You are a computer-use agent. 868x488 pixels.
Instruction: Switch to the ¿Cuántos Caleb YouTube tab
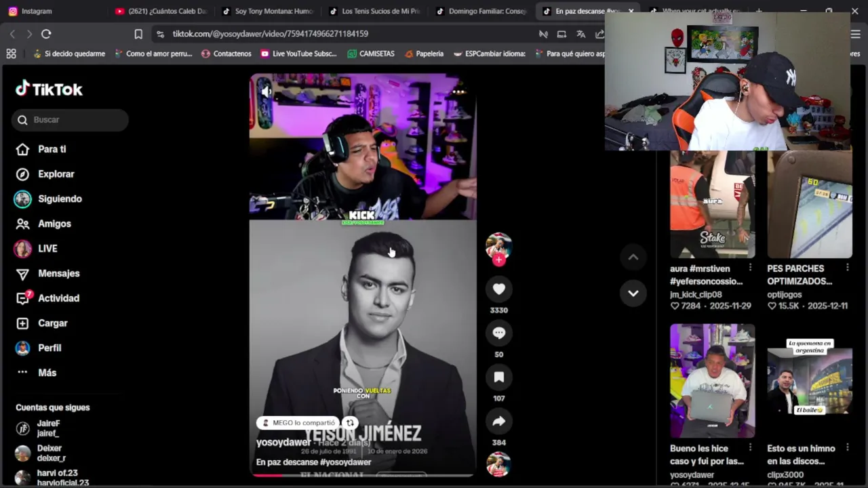pyautogui.click(x=161, y=11)
